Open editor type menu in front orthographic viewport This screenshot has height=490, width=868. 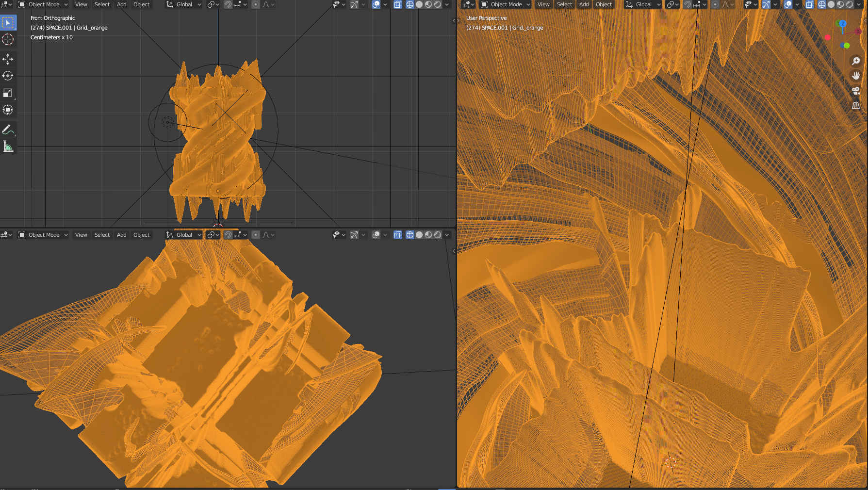[x=7, y=4]
